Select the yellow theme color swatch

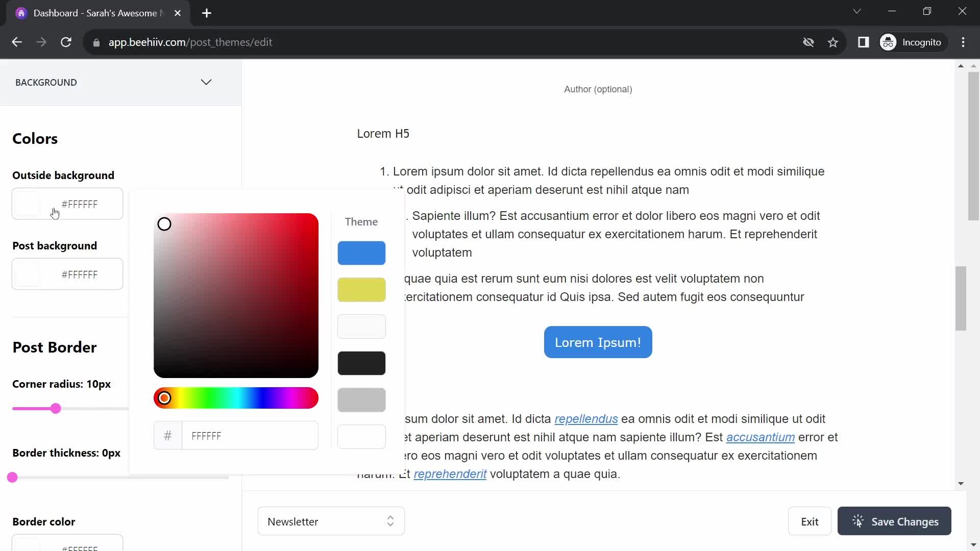(362, 290)
